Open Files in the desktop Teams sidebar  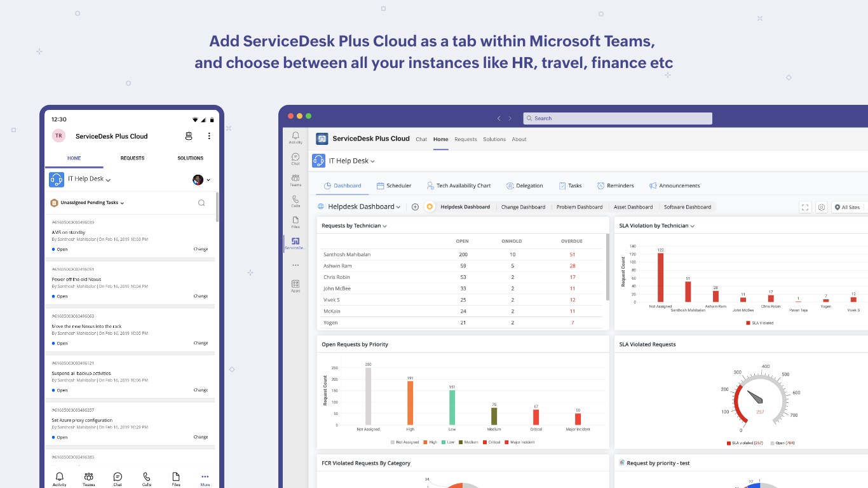[295, 222]
